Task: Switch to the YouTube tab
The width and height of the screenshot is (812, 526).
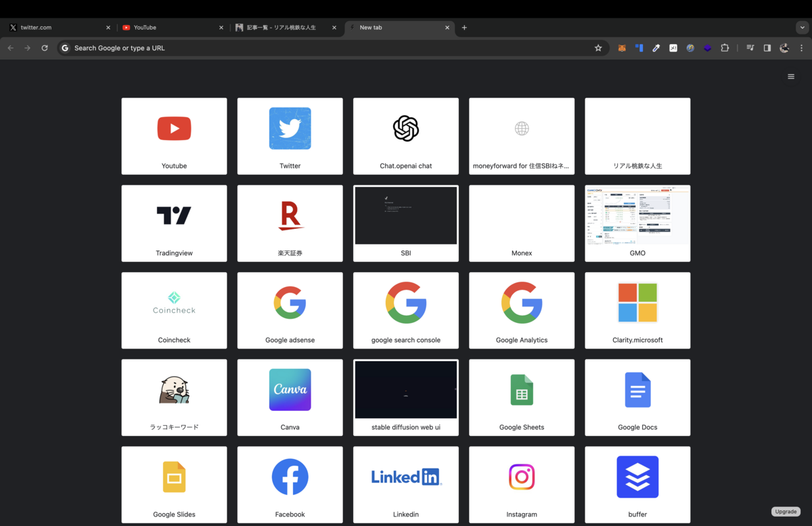Action: pyautogui.click(x=172, y=28)
